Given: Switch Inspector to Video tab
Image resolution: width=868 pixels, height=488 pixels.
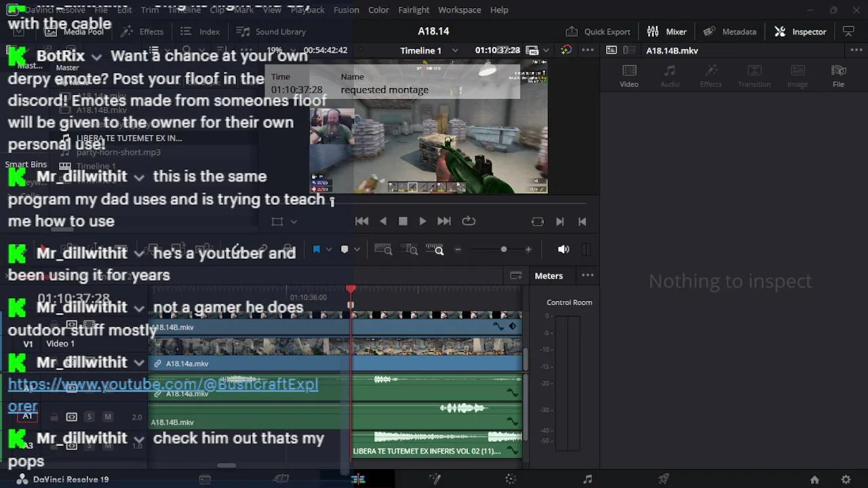Looking at the screenshot, I should (x=629, y=76).
